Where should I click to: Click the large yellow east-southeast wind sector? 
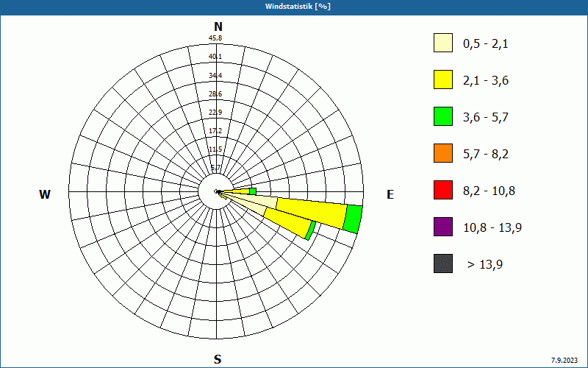(311, 212)
